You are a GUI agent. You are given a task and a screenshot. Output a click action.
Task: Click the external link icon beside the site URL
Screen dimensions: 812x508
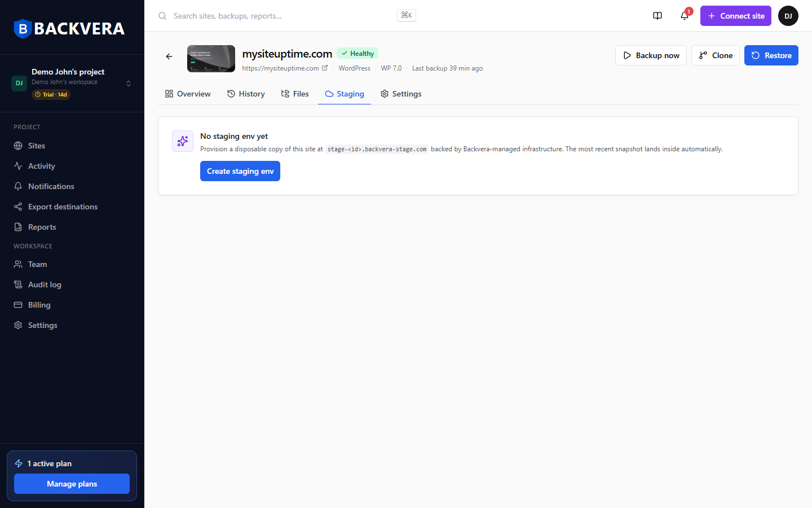point(325,68)
